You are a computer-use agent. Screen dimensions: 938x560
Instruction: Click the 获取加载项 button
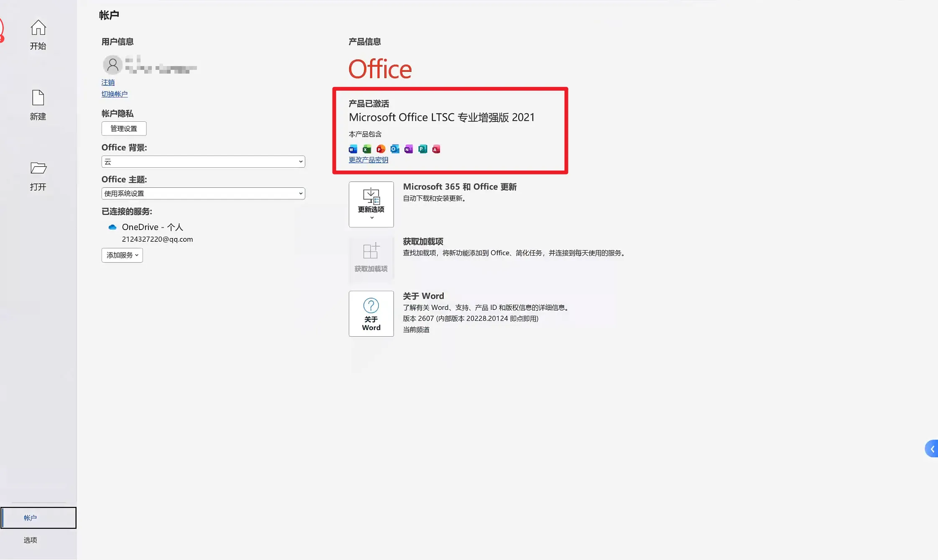[371, 259]
